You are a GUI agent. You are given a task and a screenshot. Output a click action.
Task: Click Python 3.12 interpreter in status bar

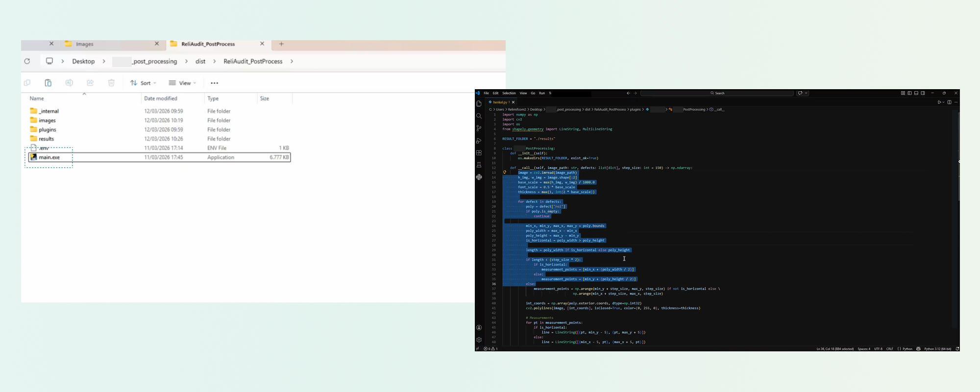tap(938, 349)
